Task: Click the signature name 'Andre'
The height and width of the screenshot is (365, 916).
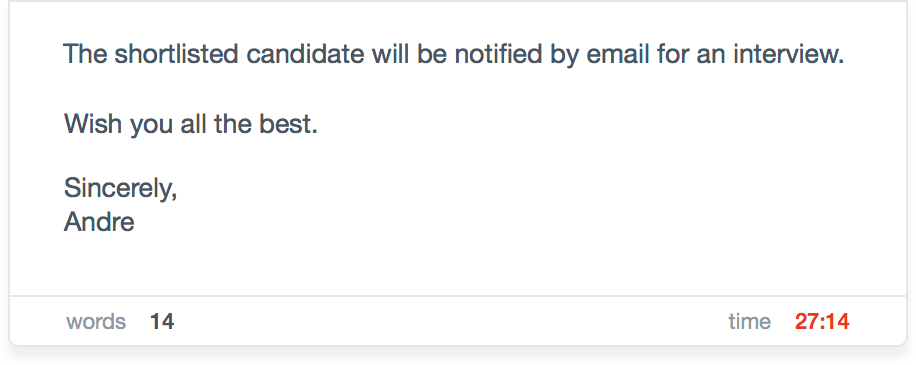Action: tap(99, 222)
